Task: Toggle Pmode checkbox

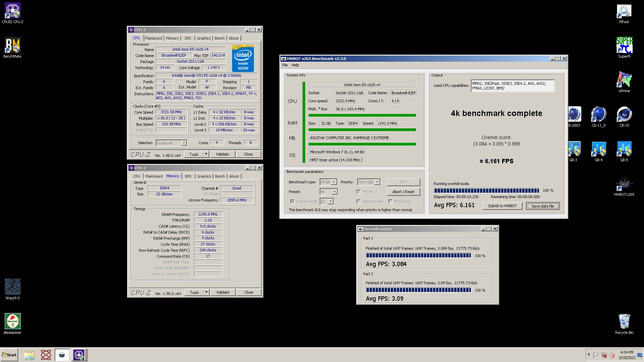Action: 359,192
